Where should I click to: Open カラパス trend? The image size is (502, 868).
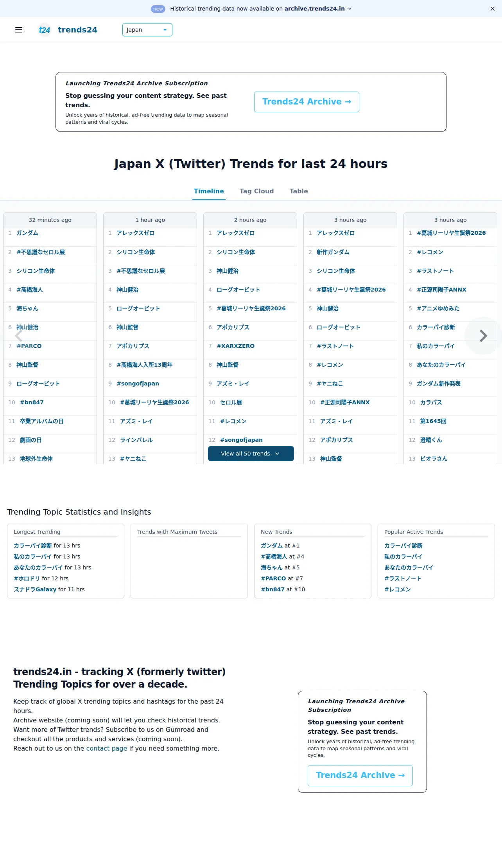431,403
